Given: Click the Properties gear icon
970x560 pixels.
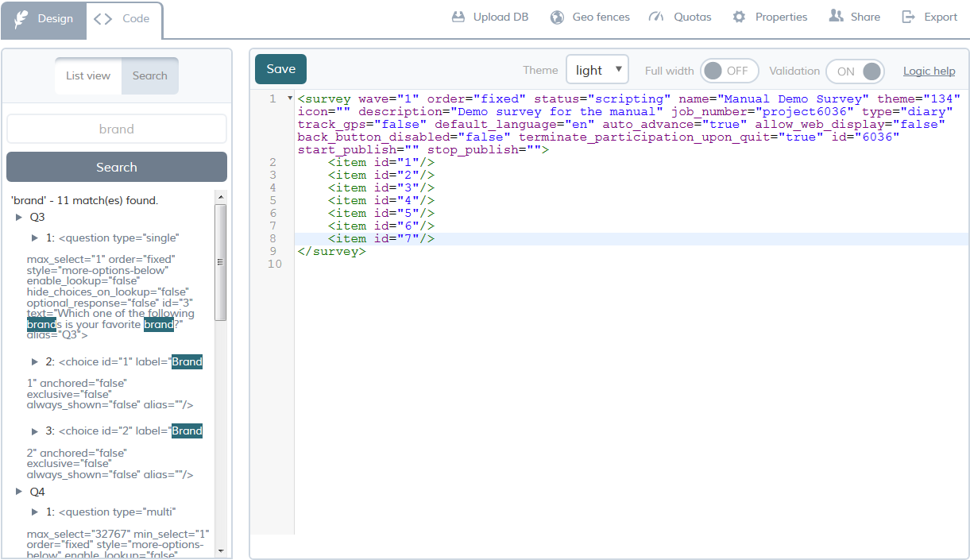Looking at the screenshot, I should tap(739, 17).
